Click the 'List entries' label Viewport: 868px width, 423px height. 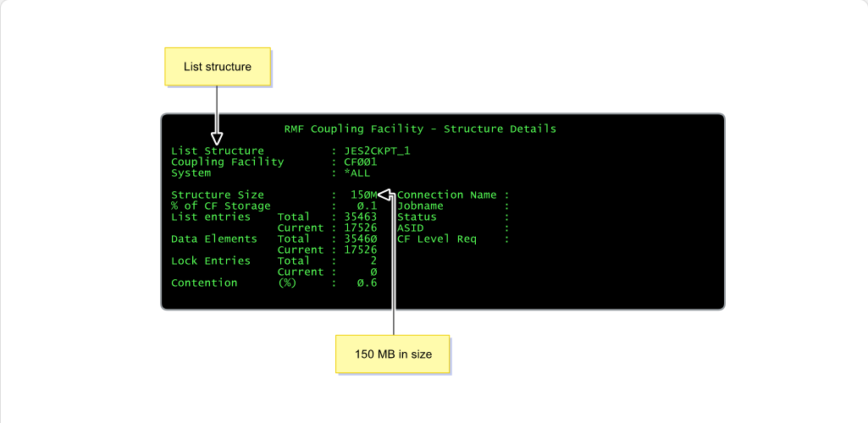click(x=211, y=217)
